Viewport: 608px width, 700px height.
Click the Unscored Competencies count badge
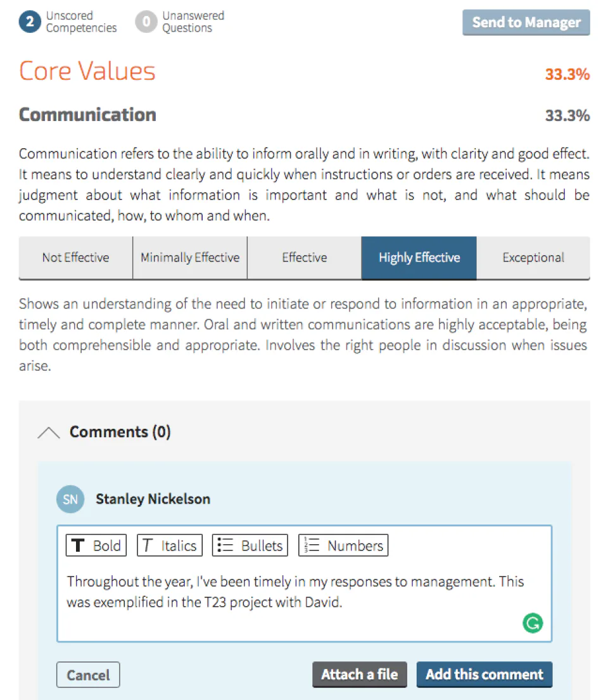pos(30,22)
